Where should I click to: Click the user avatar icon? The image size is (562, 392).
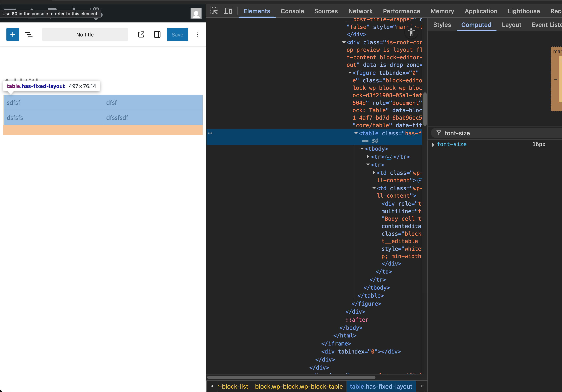196,13
